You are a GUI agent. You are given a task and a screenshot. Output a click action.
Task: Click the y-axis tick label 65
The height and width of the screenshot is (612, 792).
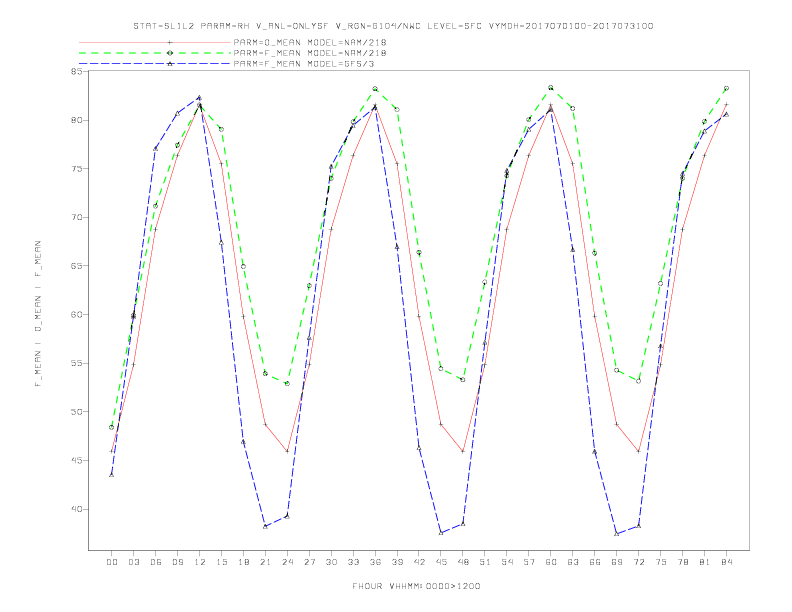pos(76,266)
